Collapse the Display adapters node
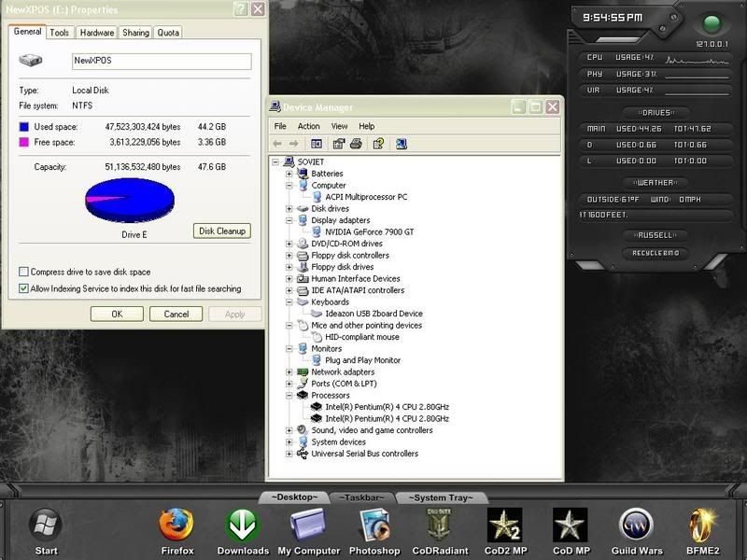This screenshot has width=747, height=560. coord(289,220)
